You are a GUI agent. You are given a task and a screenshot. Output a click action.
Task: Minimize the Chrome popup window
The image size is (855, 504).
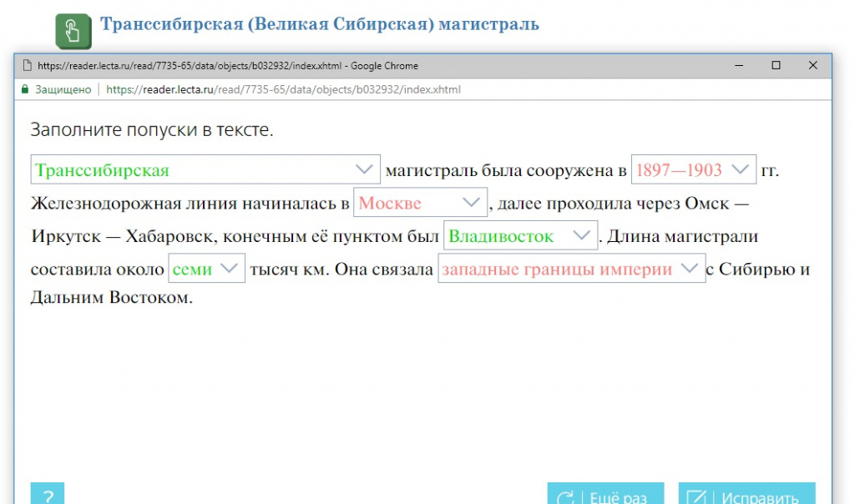click(x=737, y=66)
